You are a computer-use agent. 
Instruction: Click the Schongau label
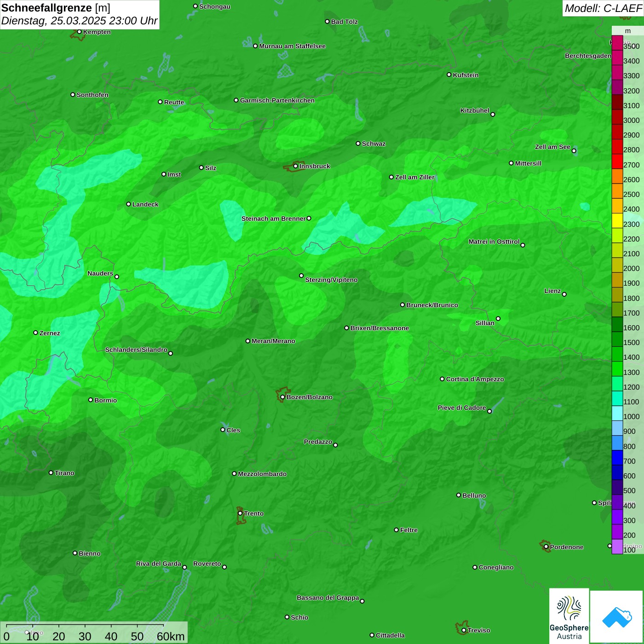[215, 6]
